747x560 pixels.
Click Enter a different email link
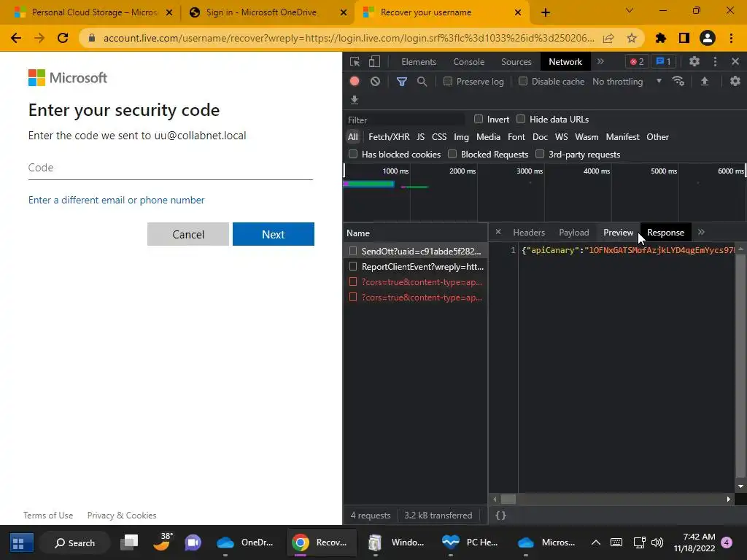[x=116, y=200]
